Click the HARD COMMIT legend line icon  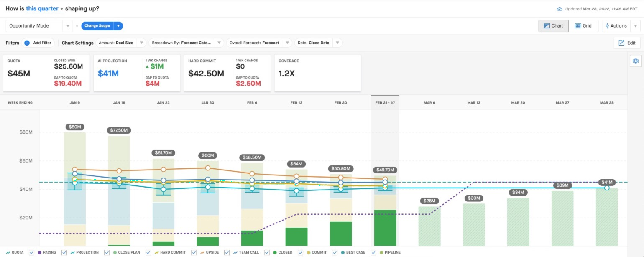(156, 252)
